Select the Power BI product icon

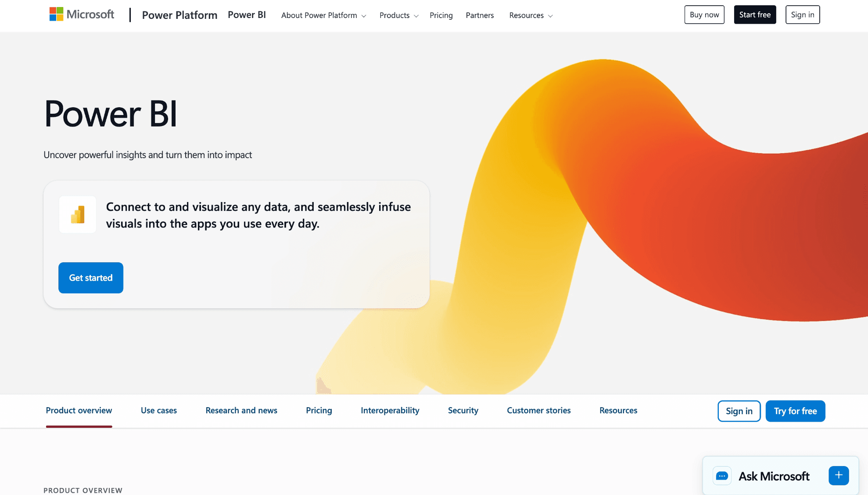click(77, 214)
